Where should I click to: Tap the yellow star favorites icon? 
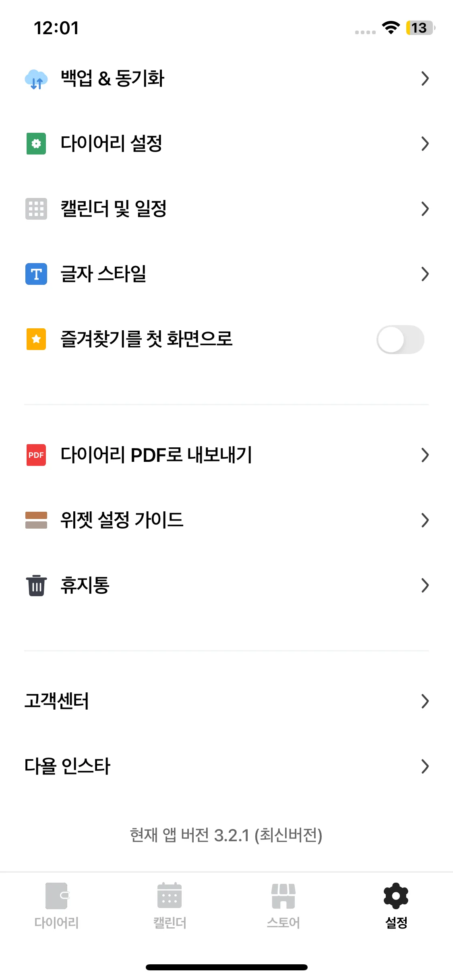pyautogui.click(x=36, y=339)
